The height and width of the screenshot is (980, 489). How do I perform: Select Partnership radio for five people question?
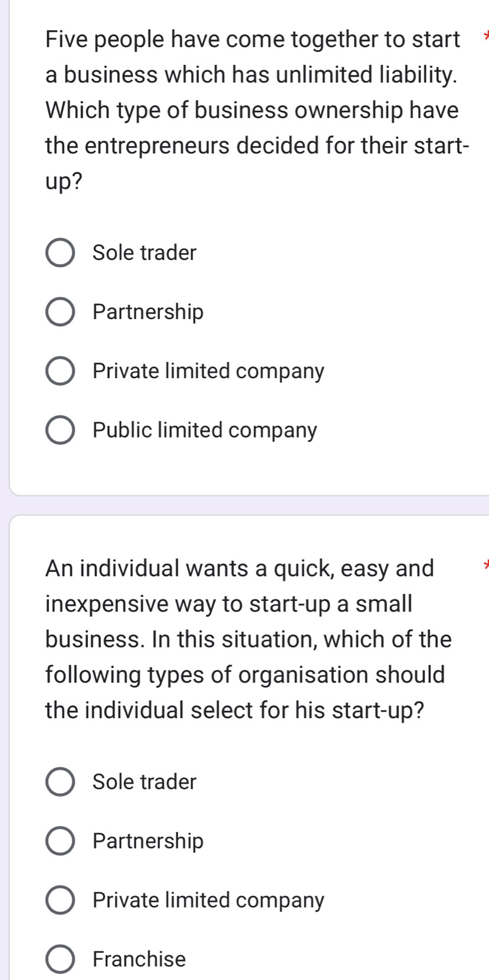60,312
